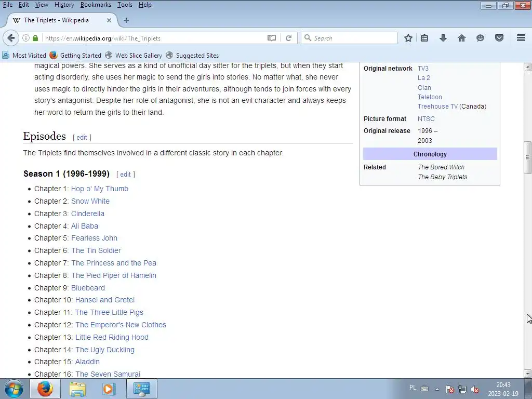Open the Little Red Riding Hood link
532x399 pixels.
tap(112, 337)
